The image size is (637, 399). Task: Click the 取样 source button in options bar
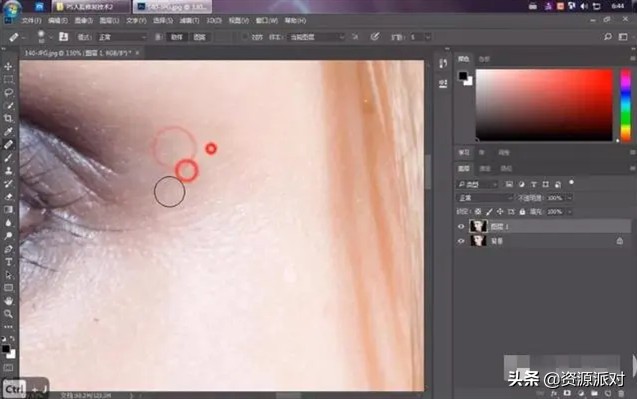tap(176, 37)
